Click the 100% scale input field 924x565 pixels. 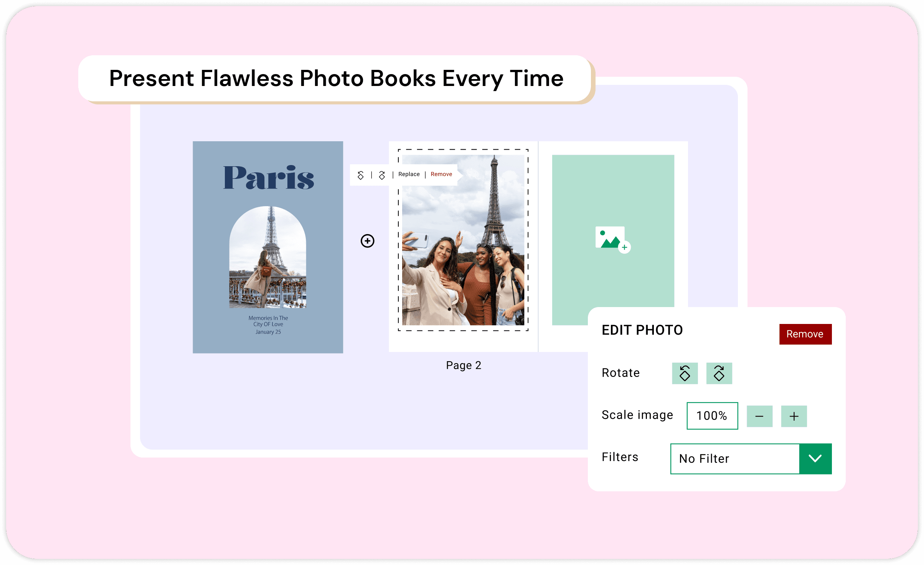click(712, 416)
